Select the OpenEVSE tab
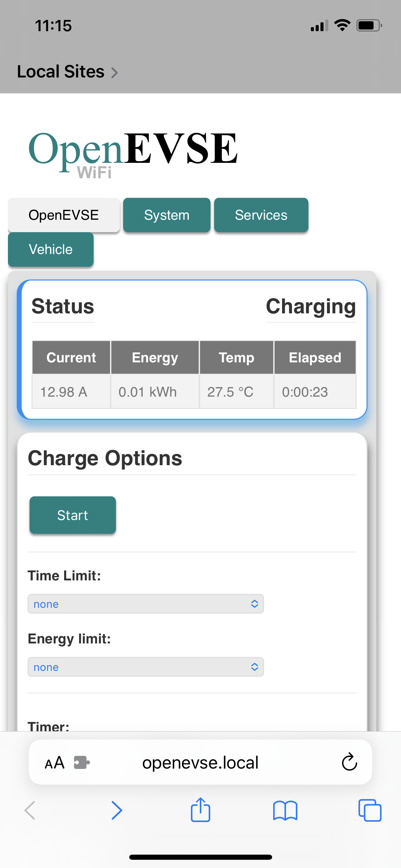The width and height of the screenshot is (401, 868). [x=64, y=215]
